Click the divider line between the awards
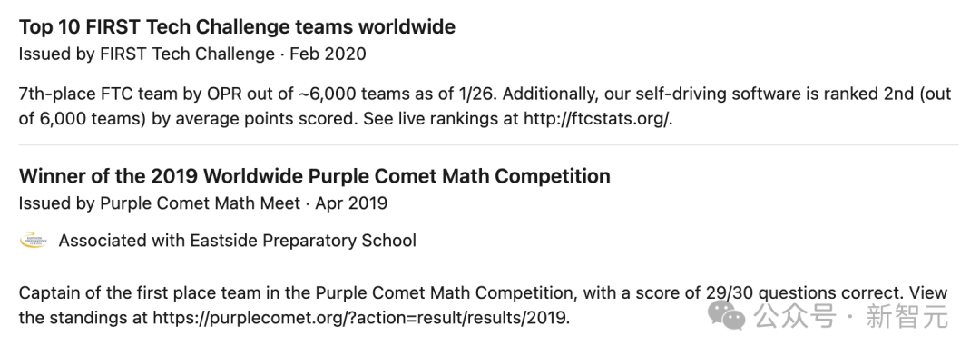Screen dimensions: 980x356 pos(488,145)
